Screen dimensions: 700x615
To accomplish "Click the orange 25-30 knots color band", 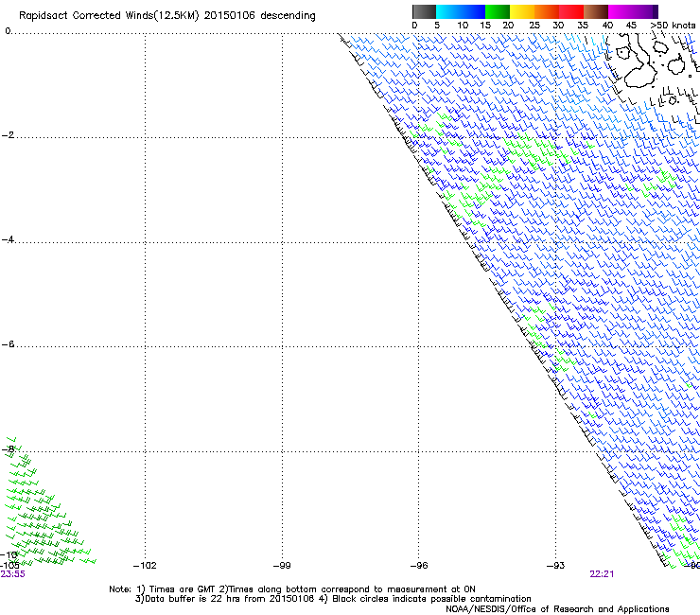I will click(x=547, y=11).
